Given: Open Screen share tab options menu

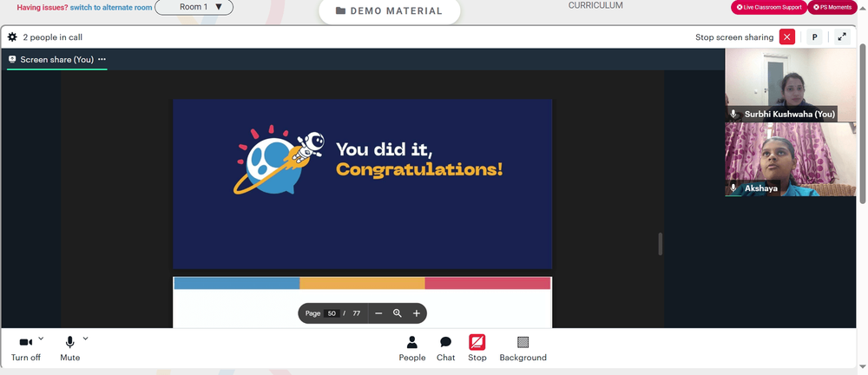Looking at the screenshot, I should pyautogui.click(x=102, y=59).
